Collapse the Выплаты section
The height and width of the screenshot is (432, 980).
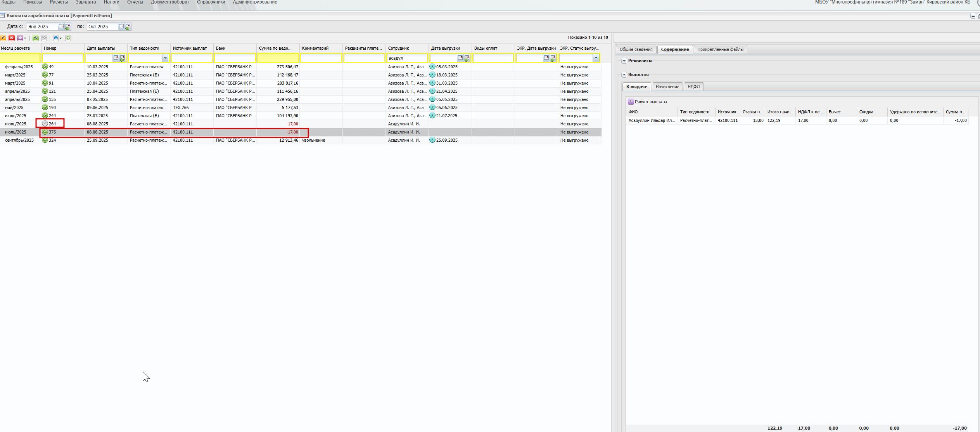click(624, 75)
